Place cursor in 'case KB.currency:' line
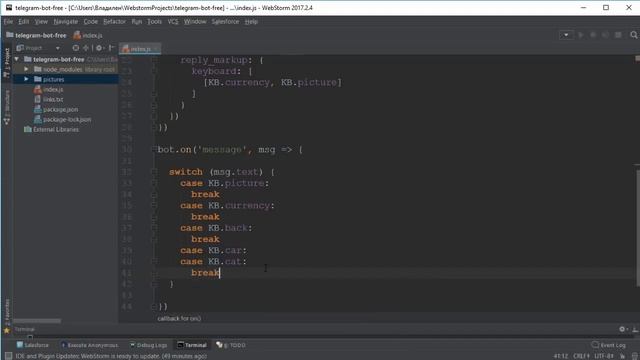640x360 pixels. click(227, 206)
